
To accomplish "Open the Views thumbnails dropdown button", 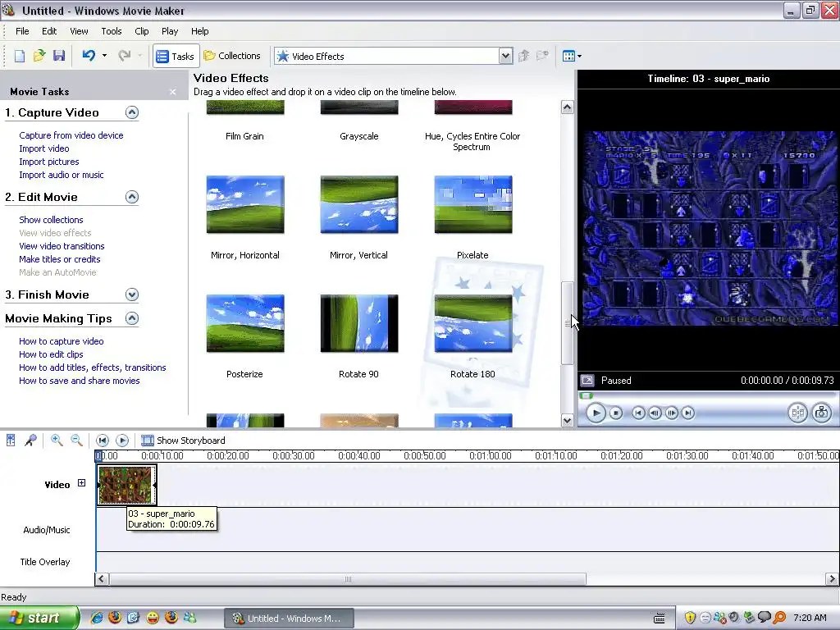I will click(572, 56).
